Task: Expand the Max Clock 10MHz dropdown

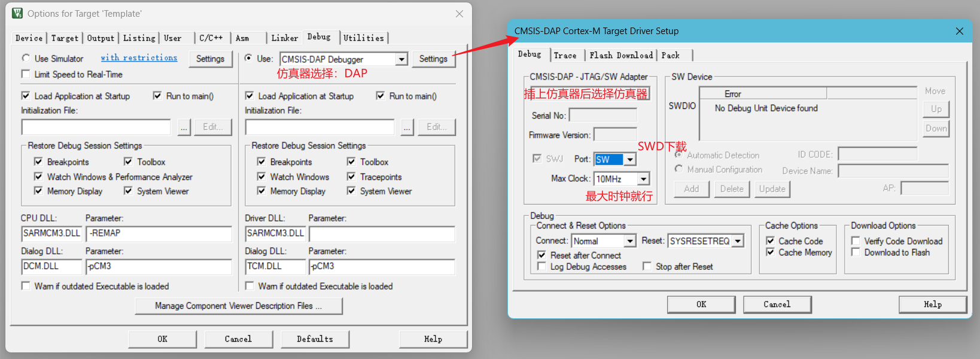Action: pos(644,179)
